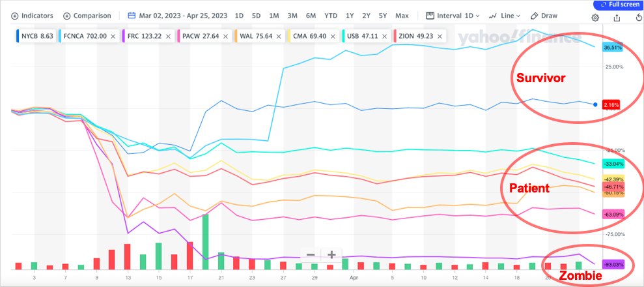This screenshot has width=644, height=287.
Task: Click the -93.03% FRC value tag
Action: coord(613,264)
